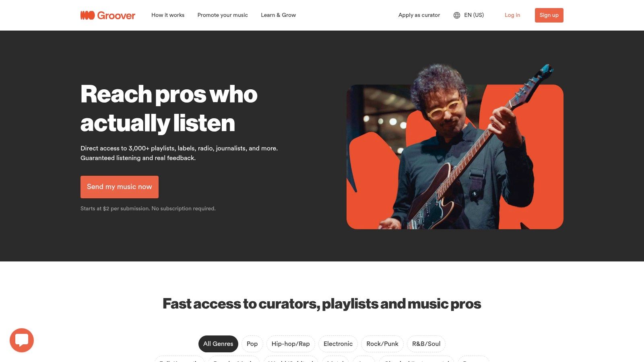This screenshot has width=644, height=362.
Task: Expand the Promote your music menu
Action: coord(223,15)
